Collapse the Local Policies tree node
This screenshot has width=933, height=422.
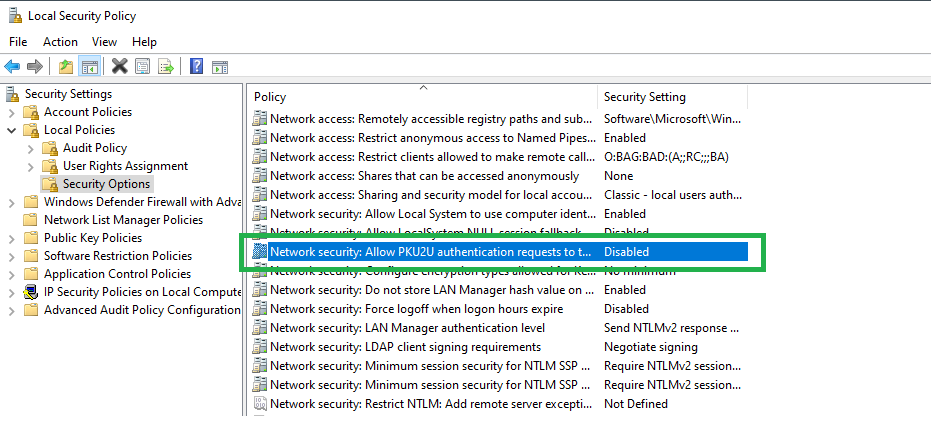pos(11,130)
